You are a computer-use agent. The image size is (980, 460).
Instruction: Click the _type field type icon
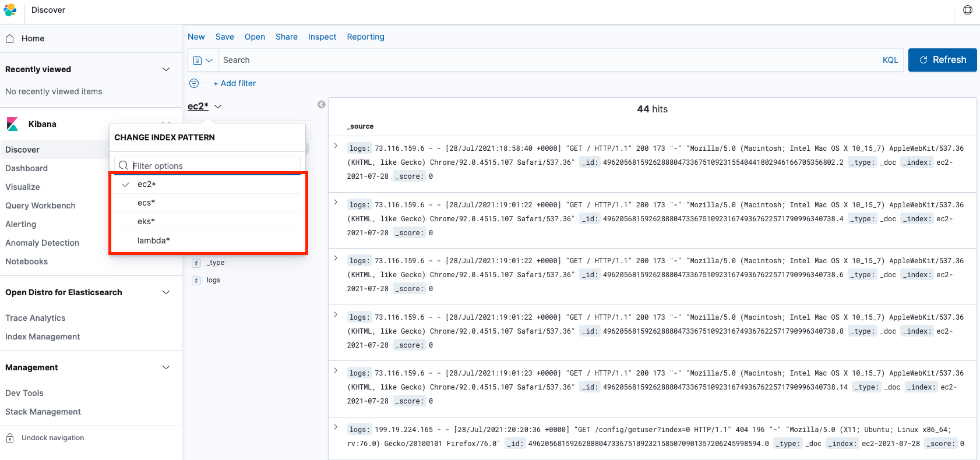point(196,263)
